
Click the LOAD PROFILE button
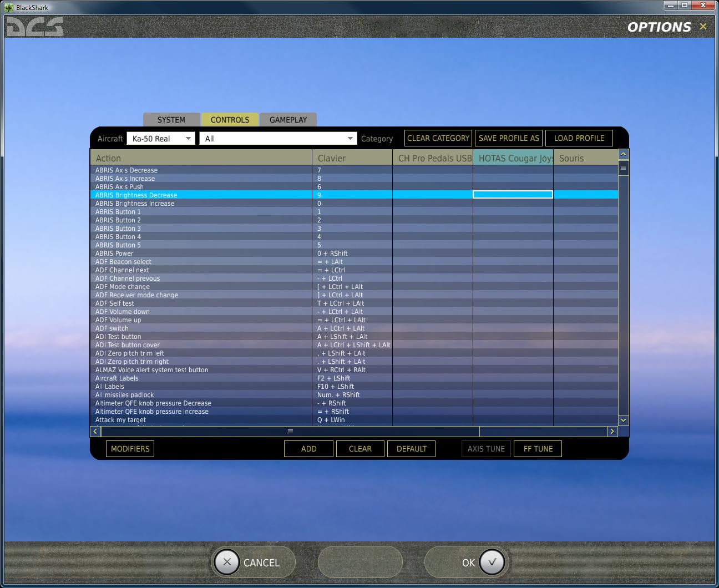[579, 138]
